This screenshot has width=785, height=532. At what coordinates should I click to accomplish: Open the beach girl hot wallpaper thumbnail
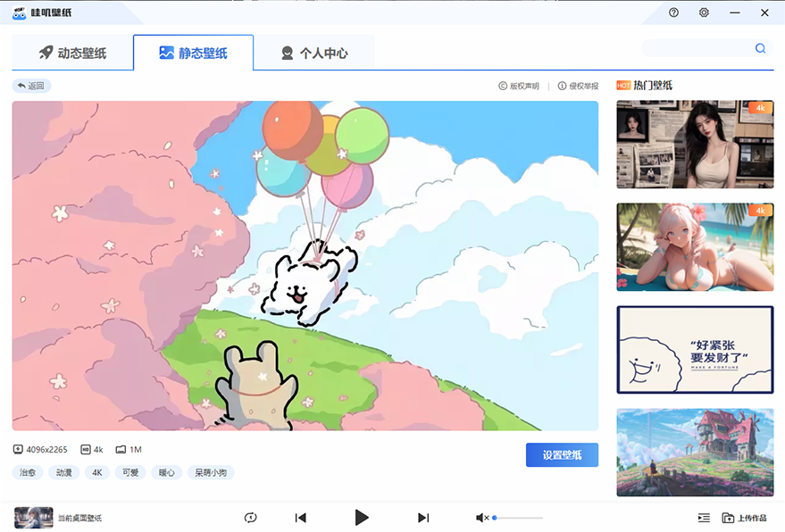click(x=695, y=246)
